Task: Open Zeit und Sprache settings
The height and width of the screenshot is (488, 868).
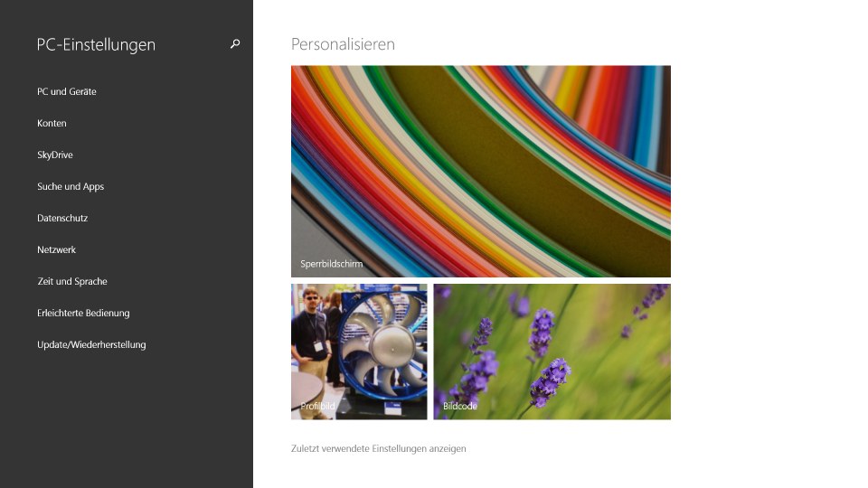Action: tap(72, 281)
